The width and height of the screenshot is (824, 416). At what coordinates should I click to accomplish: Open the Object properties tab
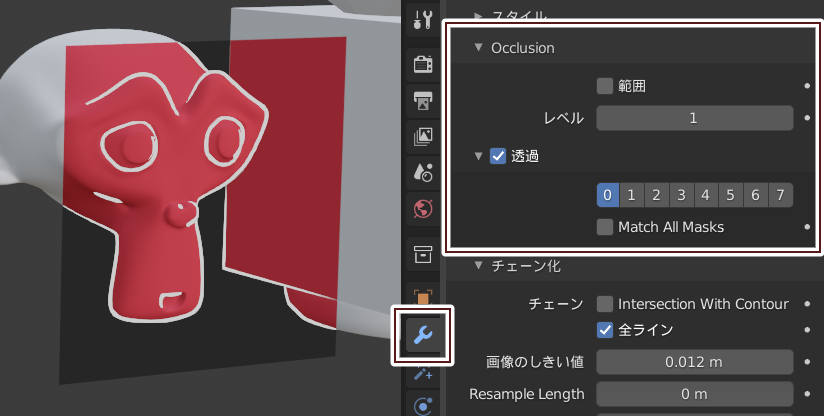(423, 297)
